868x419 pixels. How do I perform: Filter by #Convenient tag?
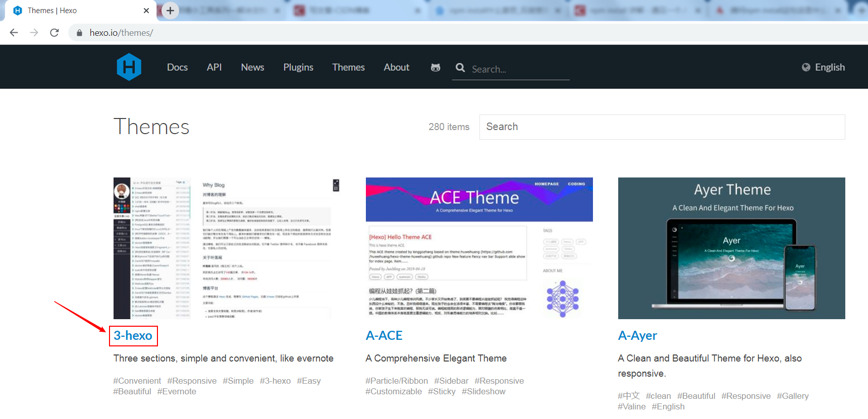tap(137, 381)
